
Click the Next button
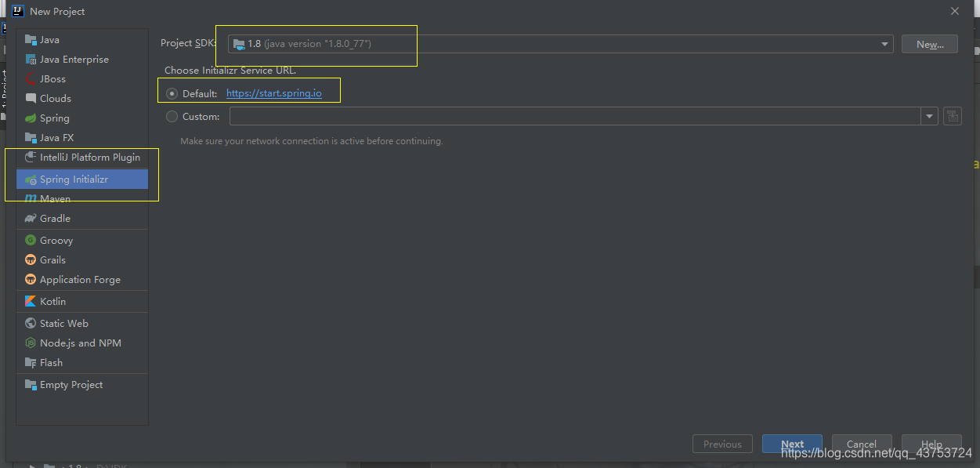click(x=792, y=444)
